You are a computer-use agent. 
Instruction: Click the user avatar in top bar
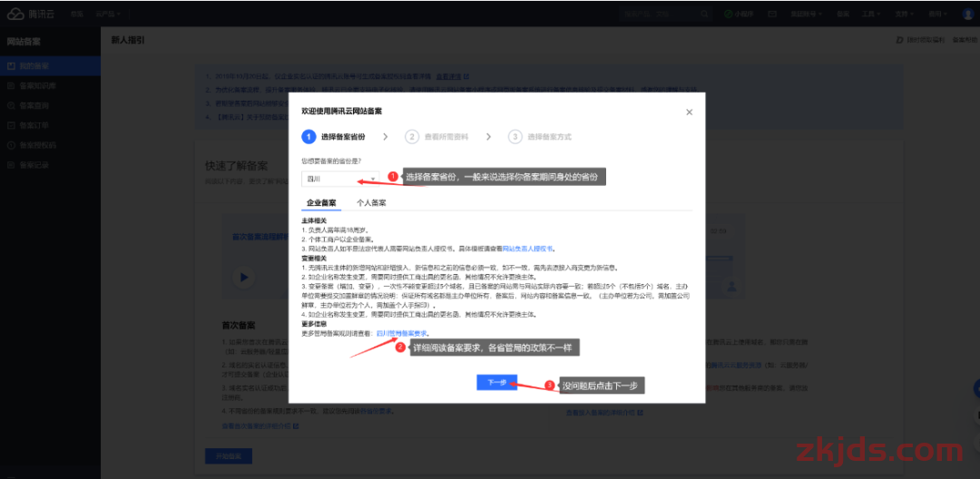[968, 14]
